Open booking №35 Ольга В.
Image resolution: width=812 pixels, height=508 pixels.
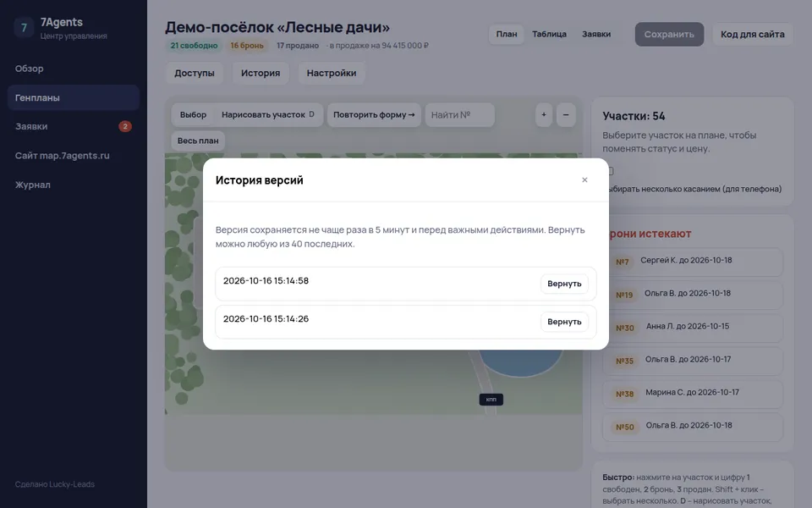pyautogui.click(x=693, y=361)
